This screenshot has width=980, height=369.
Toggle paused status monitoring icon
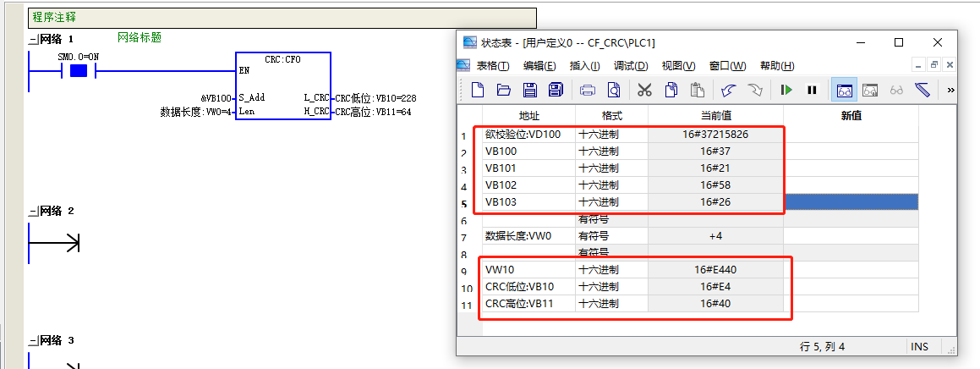(871, 90)
